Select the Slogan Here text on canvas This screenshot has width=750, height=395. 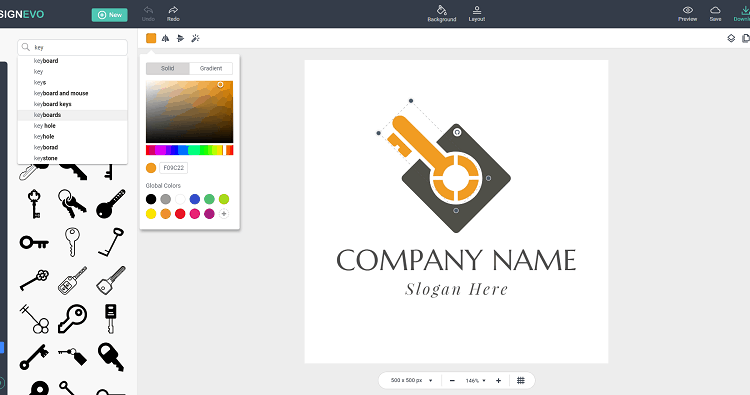456,289
